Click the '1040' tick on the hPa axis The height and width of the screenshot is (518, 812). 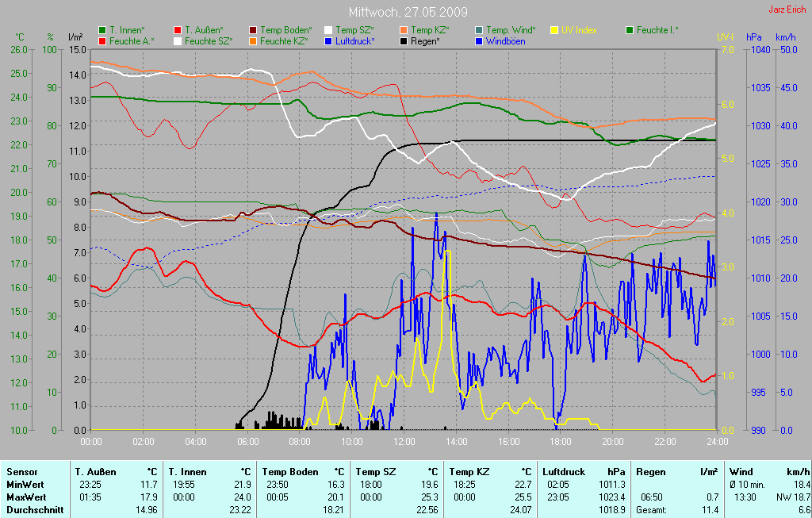pyautogui.click(x=760, y=50)
